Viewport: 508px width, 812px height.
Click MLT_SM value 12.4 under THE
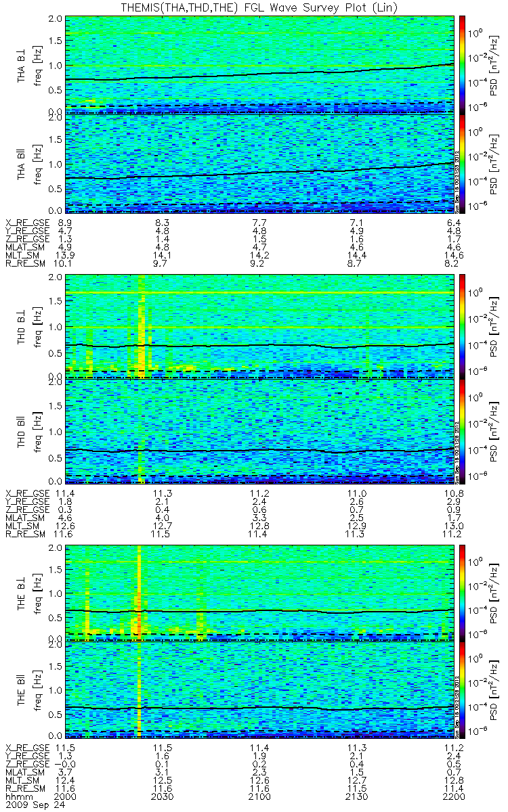pyautogui.click(x=66, y=780)
